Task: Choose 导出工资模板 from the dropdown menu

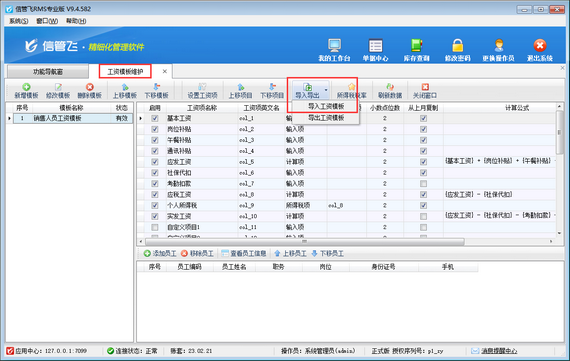Action: (x=326, y=118)
